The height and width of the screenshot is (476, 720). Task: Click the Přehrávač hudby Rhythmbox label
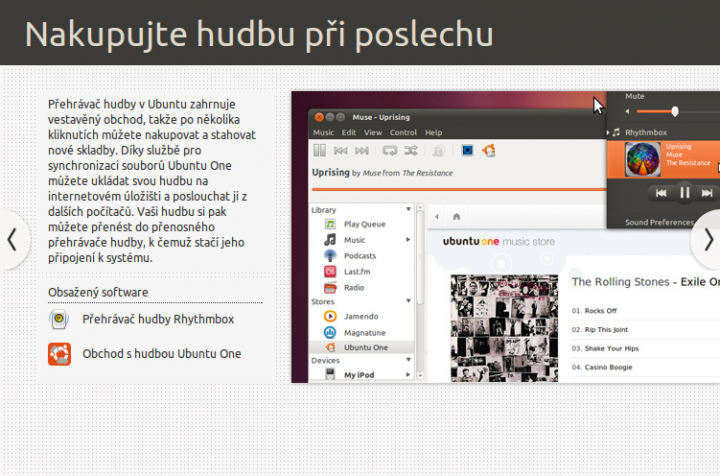click(158, 319)
